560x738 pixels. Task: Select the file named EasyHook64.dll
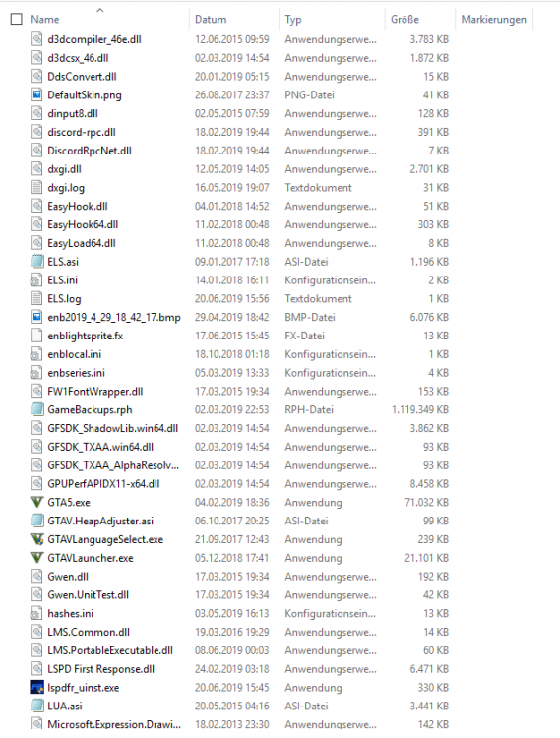pos(83,224)
